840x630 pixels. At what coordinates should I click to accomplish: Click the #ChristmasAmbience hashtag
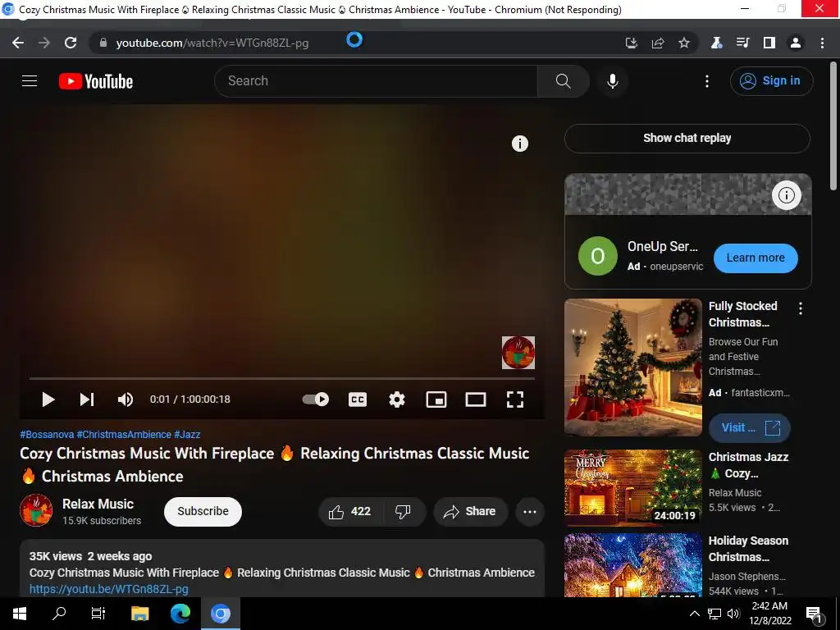[124, 435]
